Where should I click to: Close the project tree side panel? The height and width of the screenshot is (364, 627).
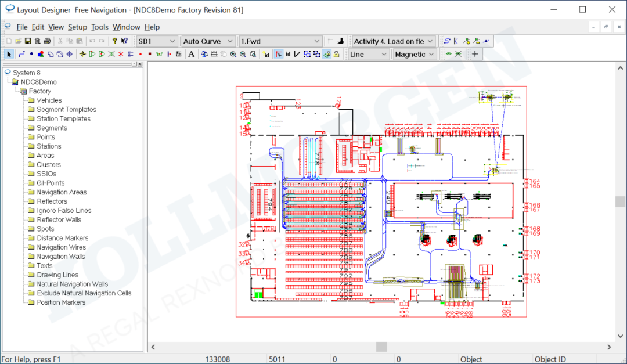coord(139,64)
